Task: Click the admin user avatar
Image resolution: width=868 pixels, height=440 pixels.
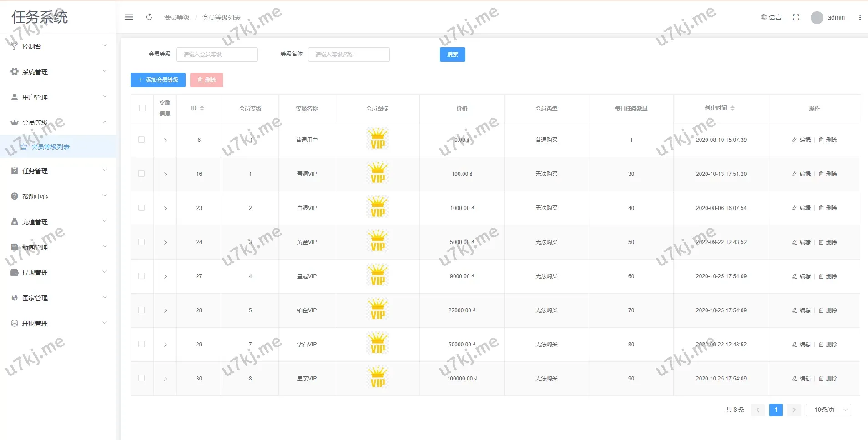Action: 817,18
